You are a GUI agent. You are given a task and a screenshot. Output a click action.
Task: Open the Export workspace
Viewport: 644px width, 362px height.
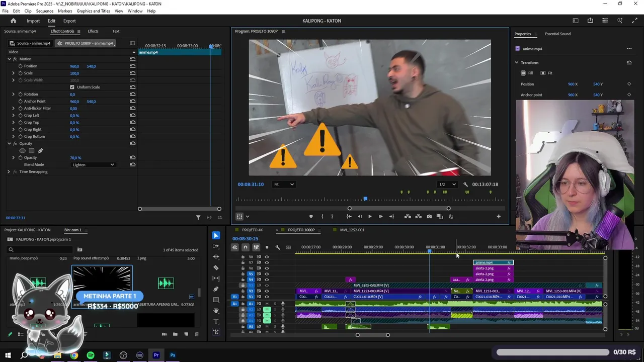pyautogui.click(x=69, y=21)
